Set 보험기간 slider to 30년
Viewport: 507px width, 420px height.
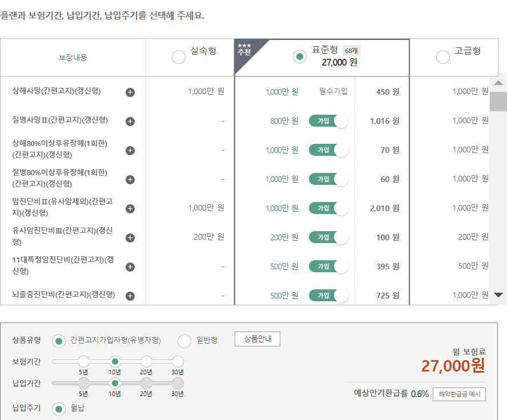(178, 362)
